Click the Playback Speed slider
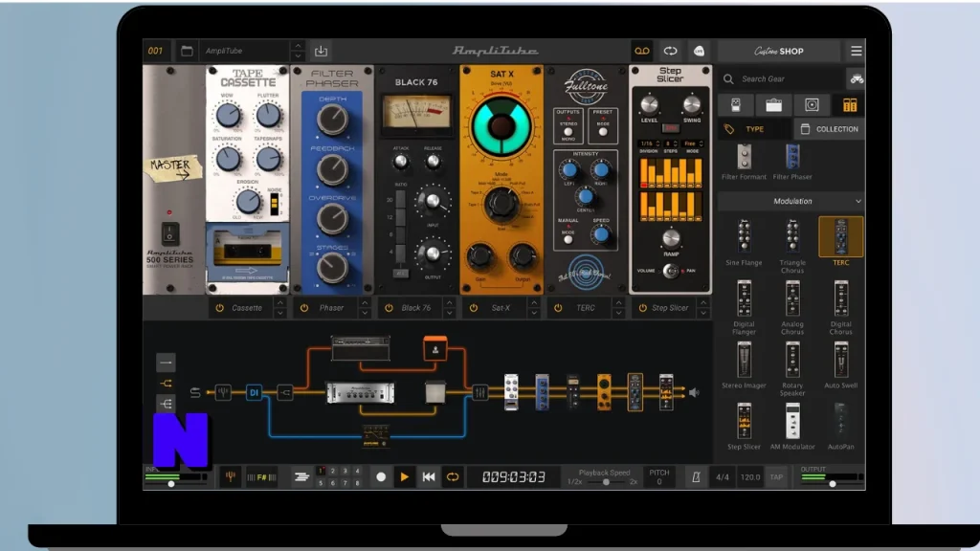980x551 pixels. 606,482
